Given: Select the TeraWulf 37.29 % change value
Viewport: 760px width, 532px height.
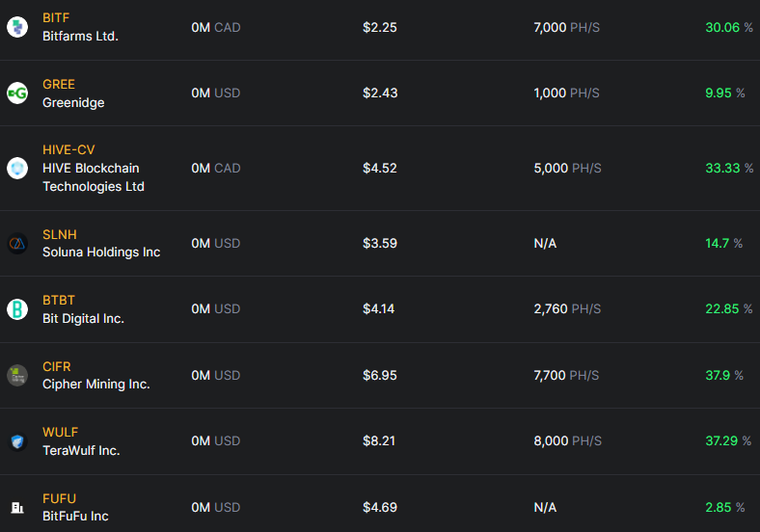Looking at the screenshot, I should [x=728, y=440].
